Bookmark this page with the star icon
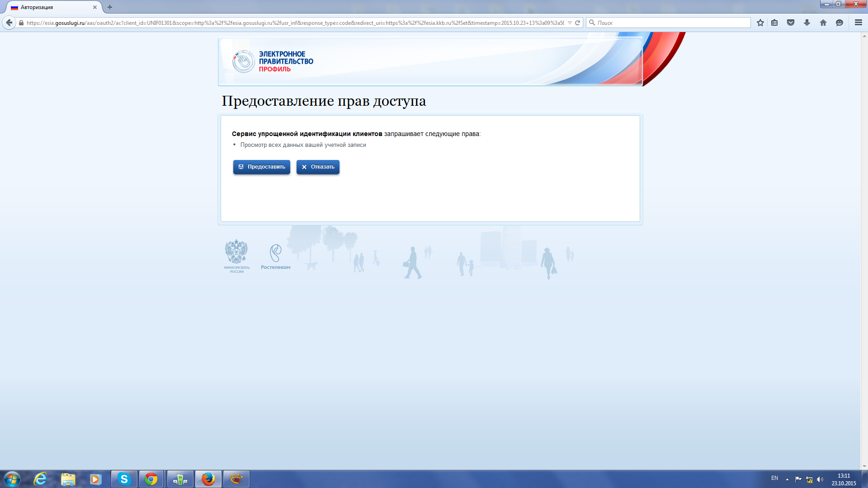The image size is (868, 488). (760, 23)
